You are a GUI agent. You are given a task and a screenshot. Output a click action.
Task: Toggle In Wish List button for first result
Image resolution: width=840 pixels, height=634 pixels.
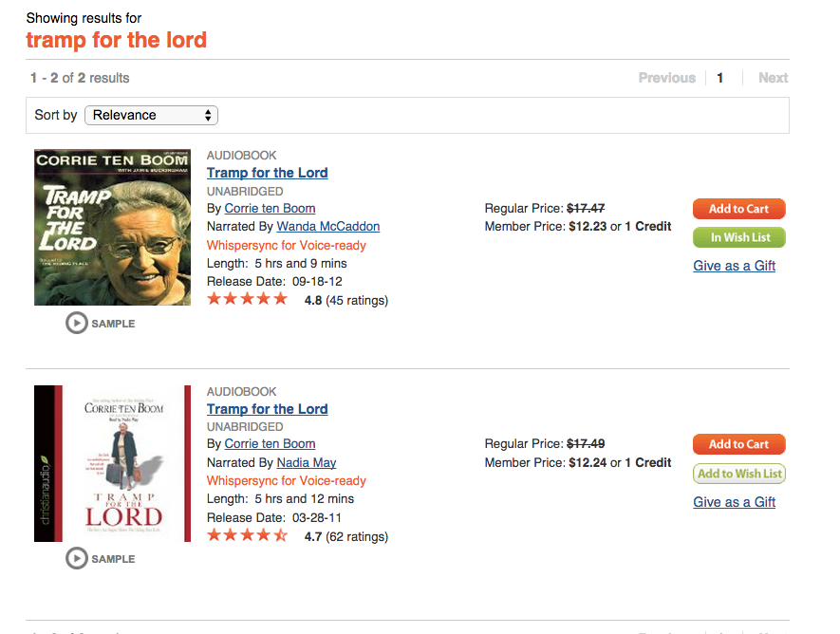click(x=738, y=237)
